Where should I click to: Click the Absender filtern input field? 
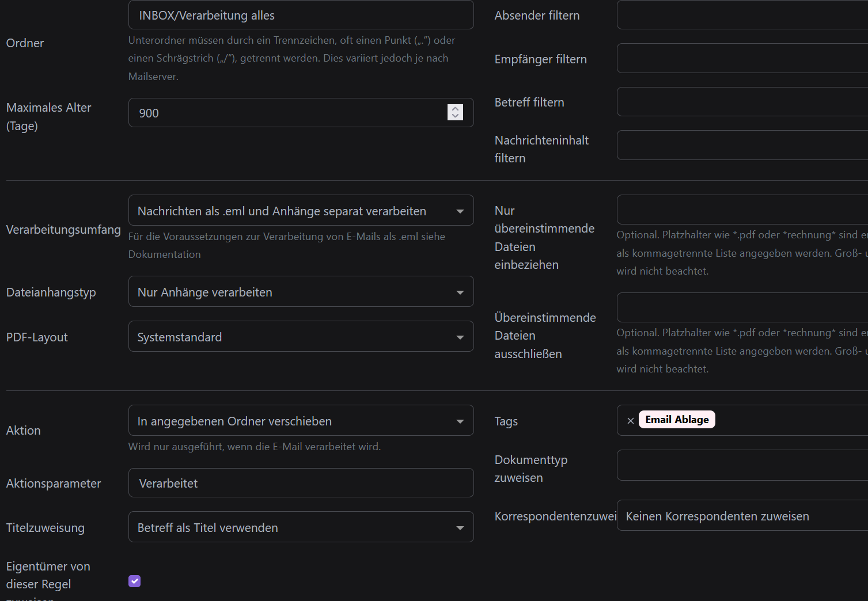tap(742, 15)
